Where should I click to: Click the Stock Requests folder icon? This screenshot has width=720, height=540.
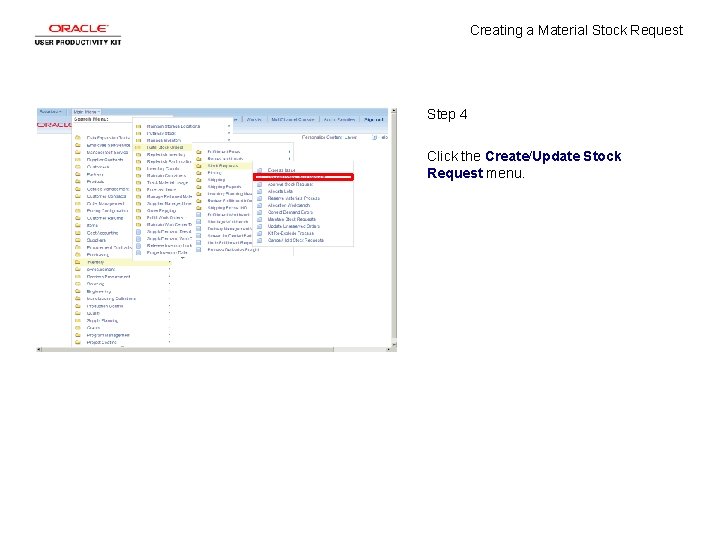(x=199, y=166)
